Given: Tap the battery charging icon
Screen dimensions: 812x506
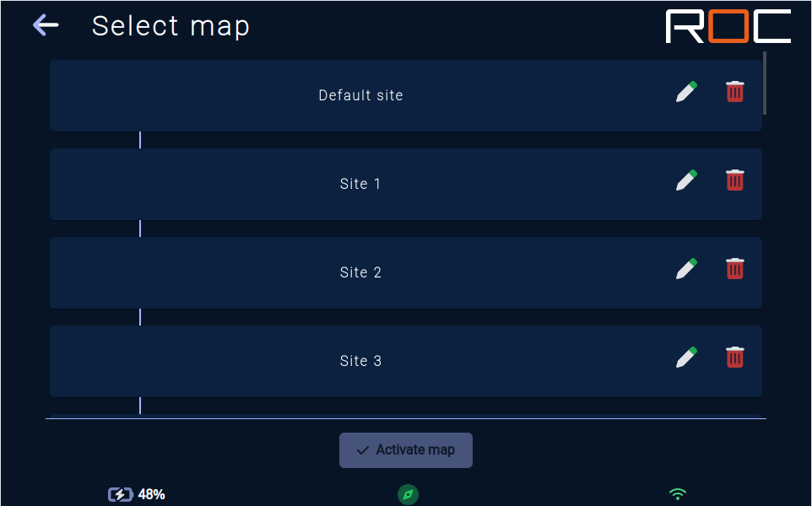Looking at the screenshot, I should click(x=120, y=495).
